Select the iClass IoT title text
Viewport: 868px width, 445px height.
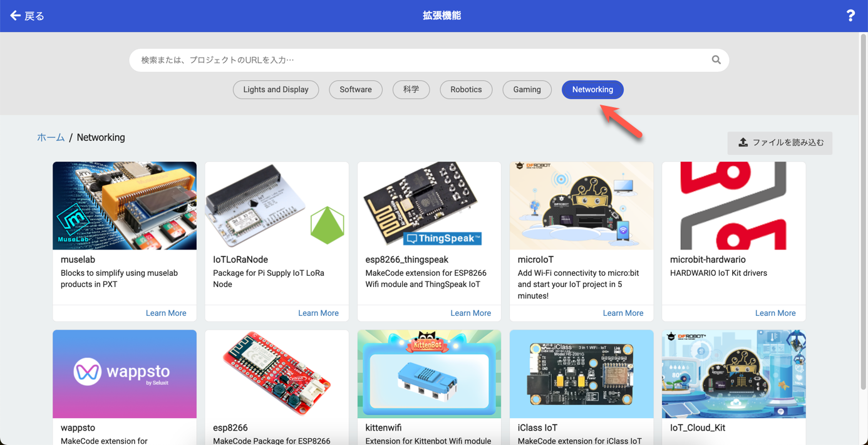pos(537,427)
